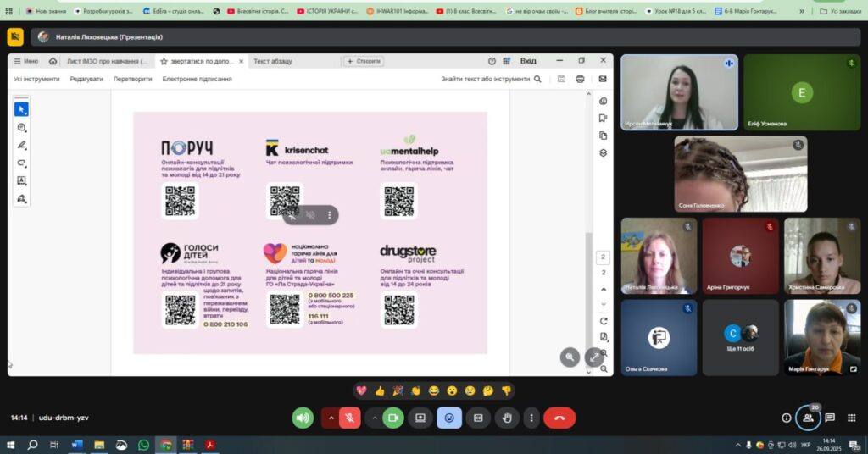Toggle closed captions in the call bar

[x=477, y=418]
